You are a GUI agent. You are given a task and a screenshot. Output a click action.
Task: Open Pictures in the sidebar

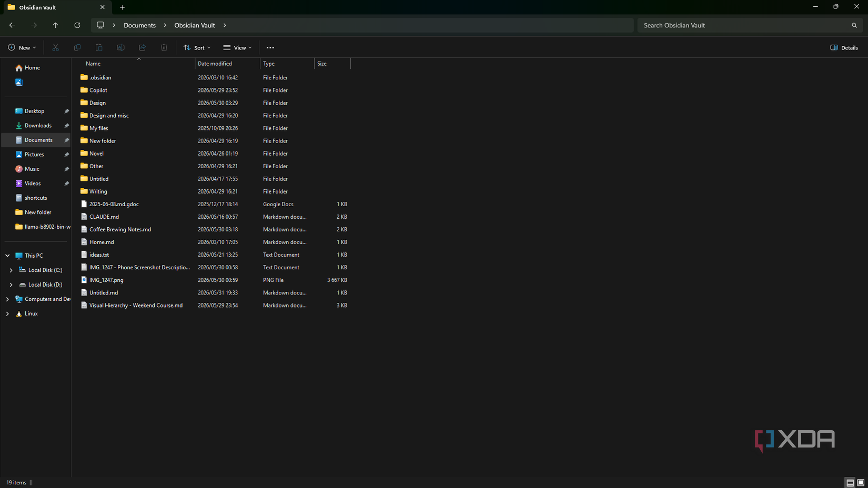(x=34, y=155)
